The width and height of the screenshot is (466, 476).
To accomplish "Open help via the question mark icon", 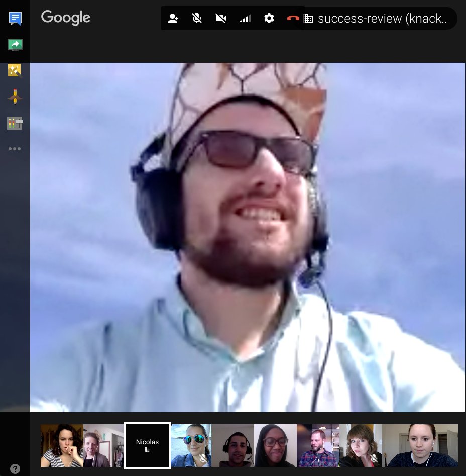I will [15, 469].
